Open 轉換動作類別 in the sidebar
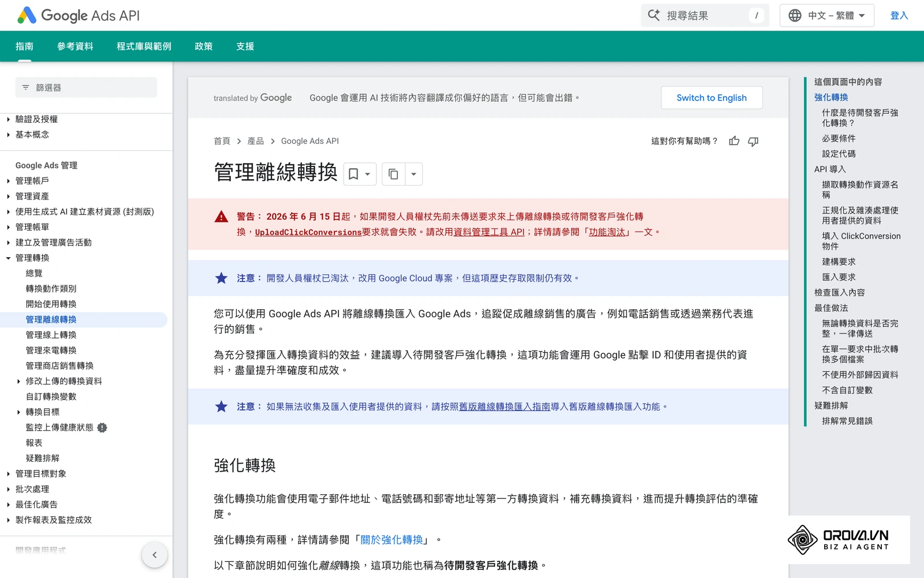Image resolution: width=924 pixels, height=578 pixels. pyautogui.click(x=51, y=289)
